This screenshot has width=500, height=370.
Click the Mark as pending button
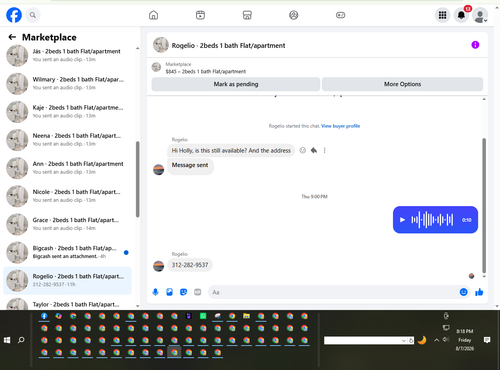[236, 84]
